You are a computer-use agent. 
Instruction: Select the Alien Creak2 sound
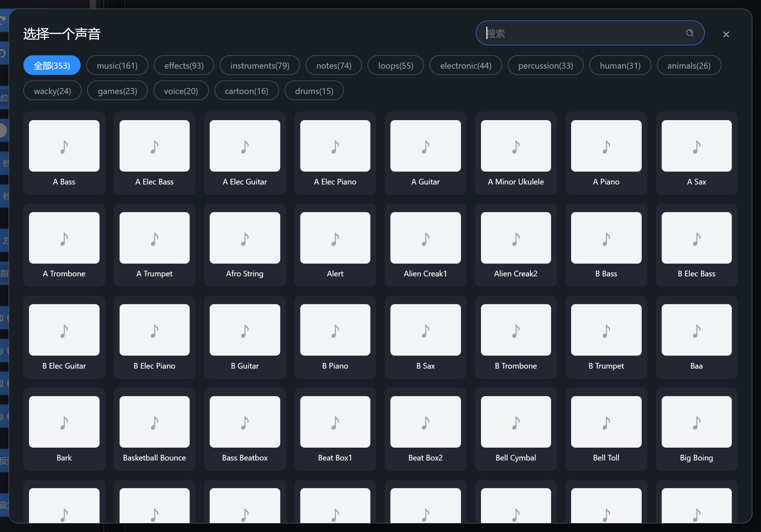pyautogui.click(x=516, y=245)
